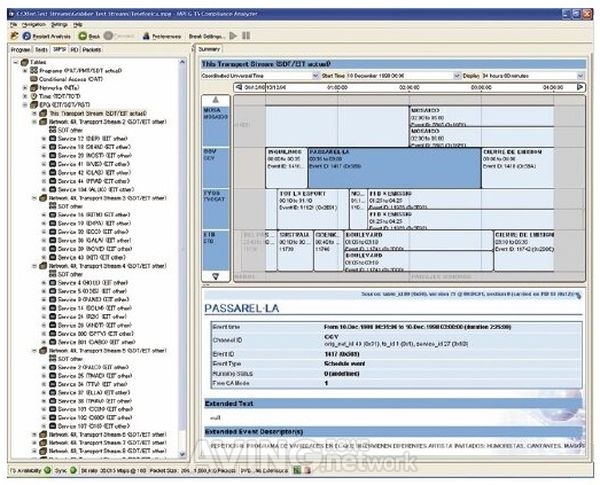Open the Start Time dropdown
600x485 pixels.
[457, 76]
